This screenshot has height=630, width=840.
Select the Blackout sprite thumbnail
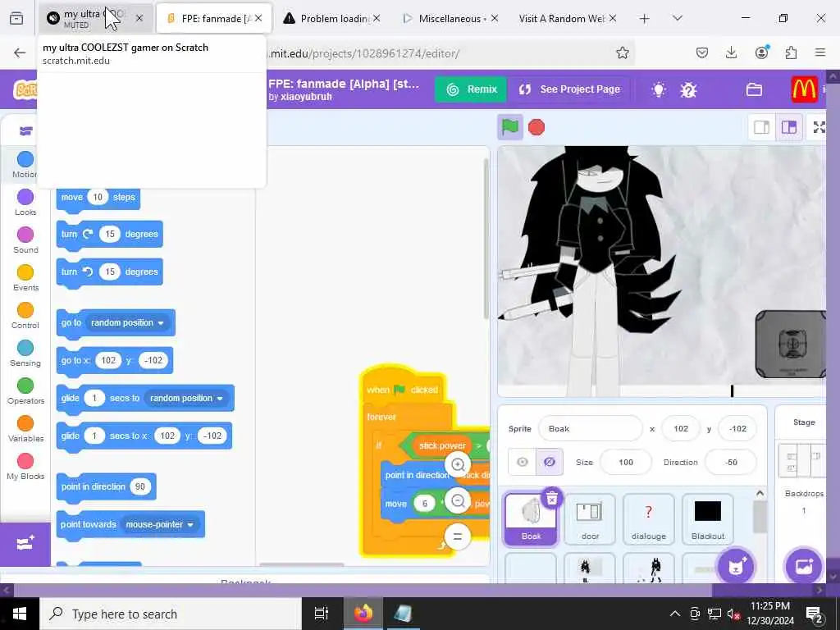tap(708, 519)
